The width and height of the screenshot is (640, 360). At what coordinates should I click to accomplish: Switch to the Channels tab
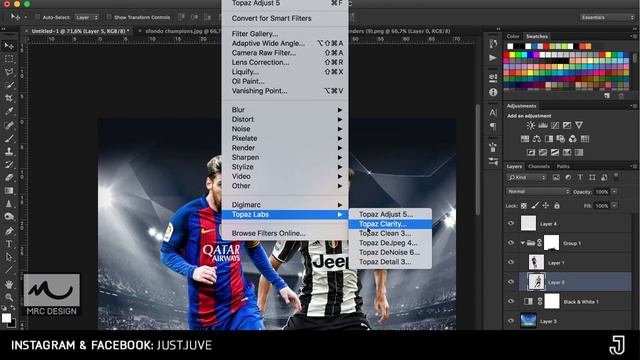538,166
